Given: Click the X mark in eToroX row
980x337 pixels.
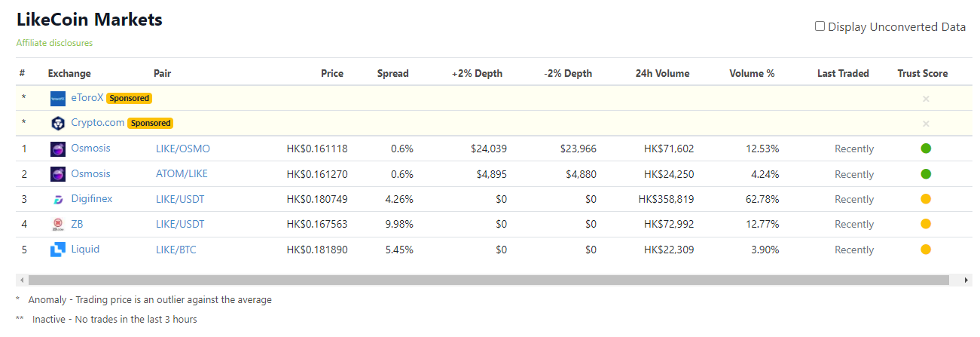Looking at the screenshot, I should pyautogui.click(x=926, y=99).
